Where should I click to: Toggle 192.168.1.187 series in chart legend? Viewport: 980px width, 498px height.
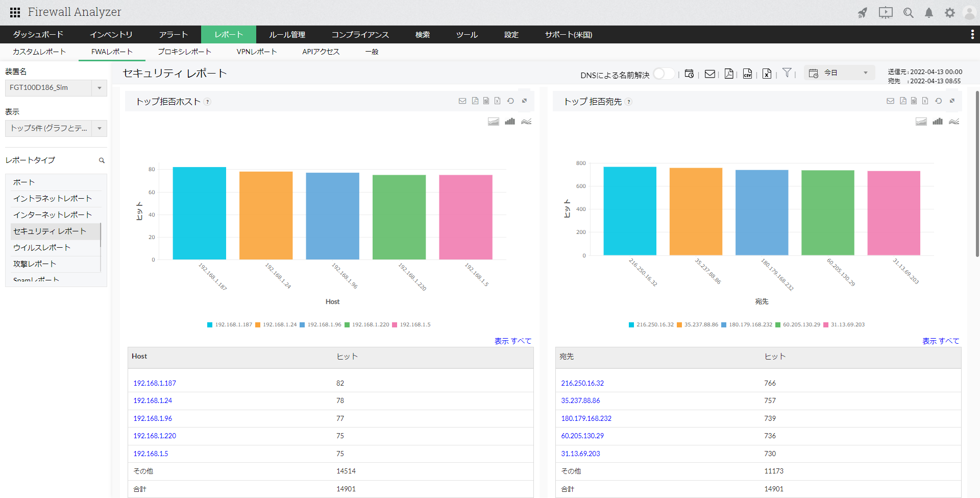[x=230, y=325]
